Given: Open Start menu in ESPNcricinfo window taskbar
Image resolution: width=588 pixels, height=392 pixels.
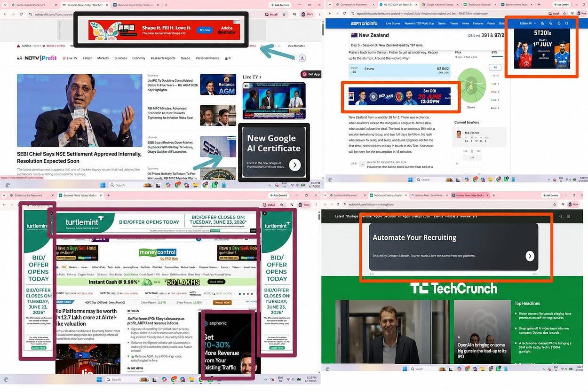Looking at the screenshot, I should pos(410,180).
